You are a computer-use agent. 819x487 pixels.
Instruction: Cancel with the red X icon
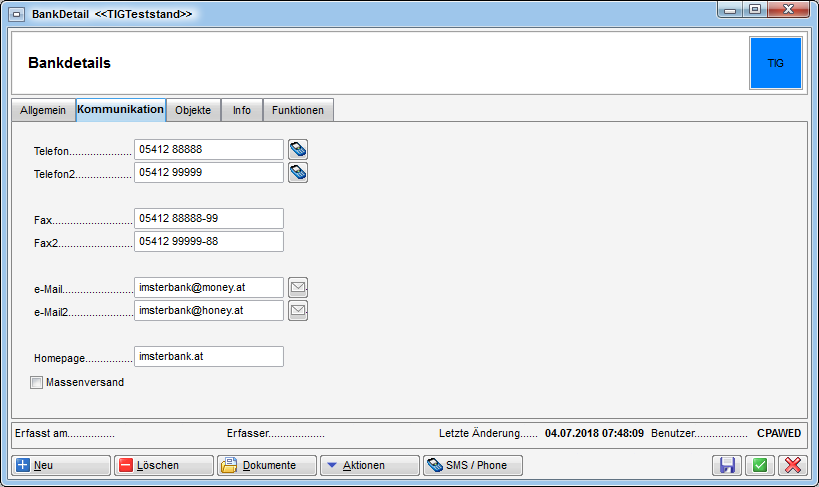[793, 465]
